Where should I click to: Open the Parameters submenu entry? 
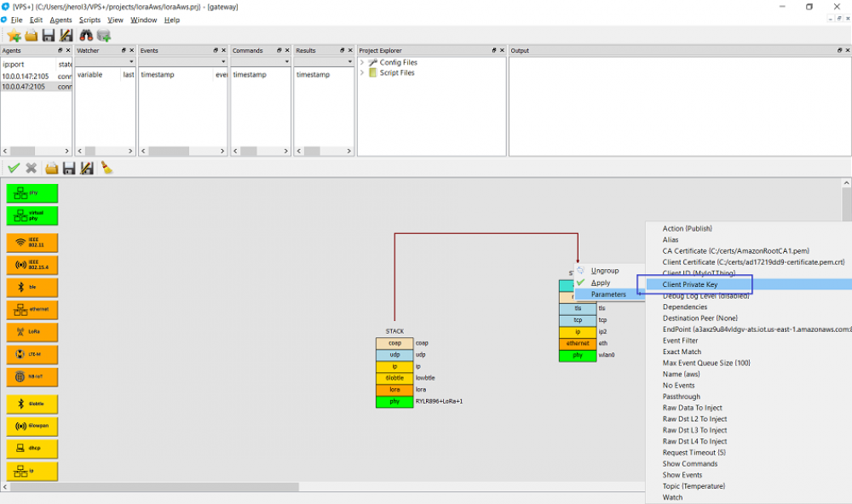610,295
